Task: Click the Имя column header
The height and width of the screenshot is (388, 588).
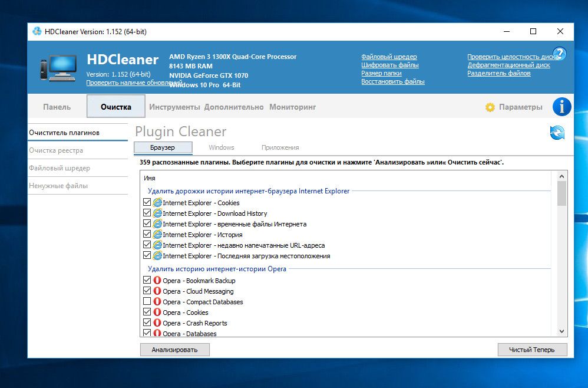Action: [x=150, y=177]
